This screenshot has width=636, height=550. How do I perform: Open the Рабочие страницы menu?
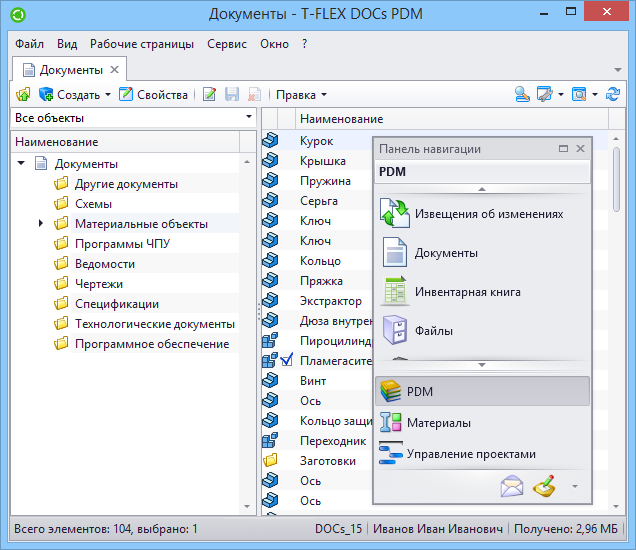pyautogui.click(x=142, y=44)
